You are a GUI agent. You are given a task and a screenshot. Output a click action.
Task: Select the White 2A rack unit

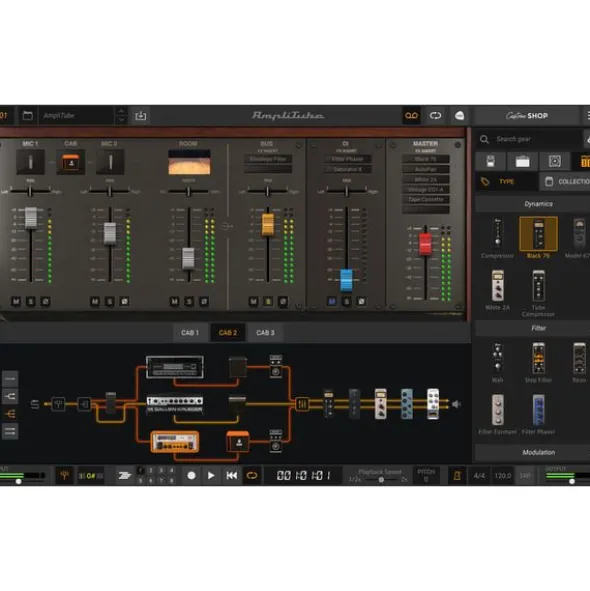coord(498,286)
